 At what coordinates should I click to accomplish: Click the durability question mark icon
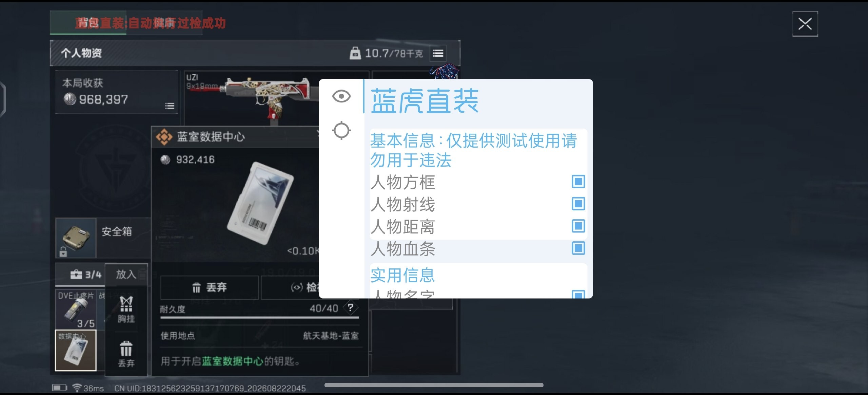click(x=351, y=308)
